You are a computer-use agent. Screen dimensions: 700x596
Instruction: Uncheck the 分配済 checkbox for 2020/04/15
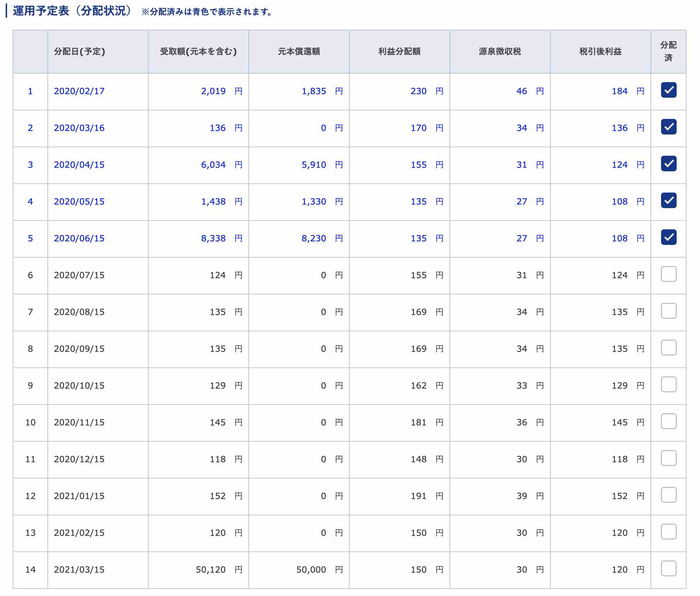[x=669, y=164]
